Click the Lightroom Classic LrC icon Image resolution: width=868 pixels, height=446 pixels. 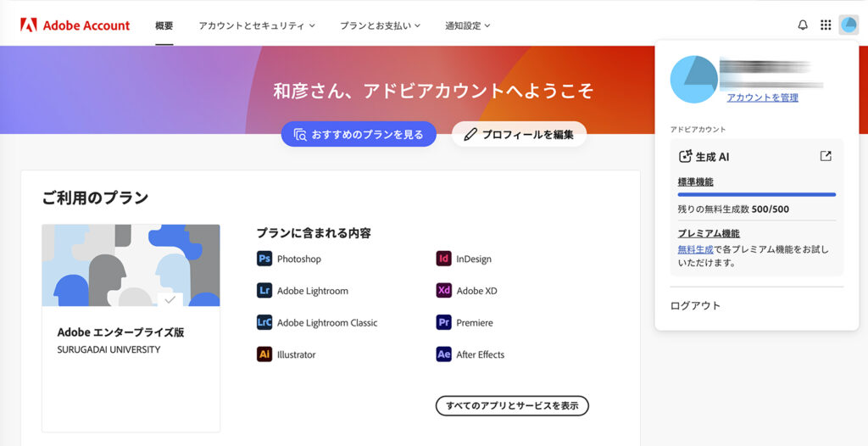264,323
